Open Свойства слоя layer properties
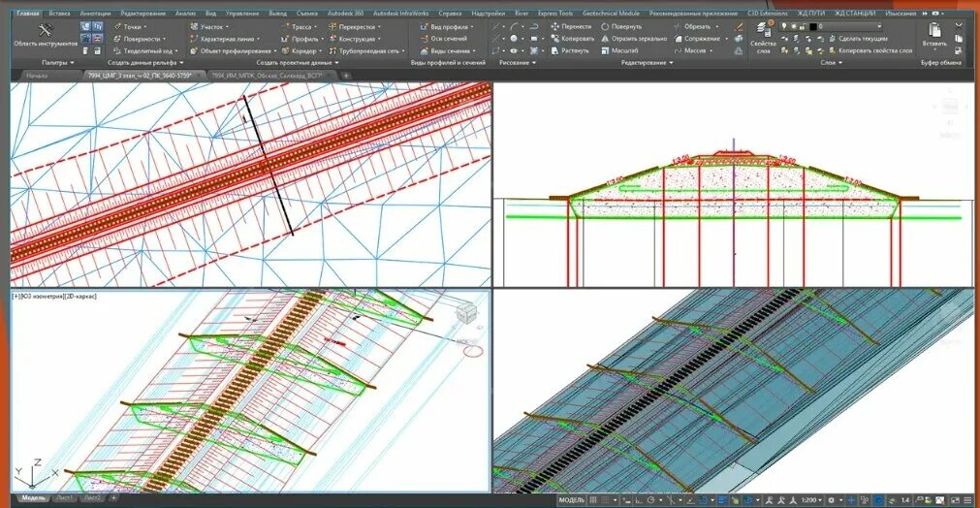This screenshot has height=508, width=980. (x=763, y=38)
